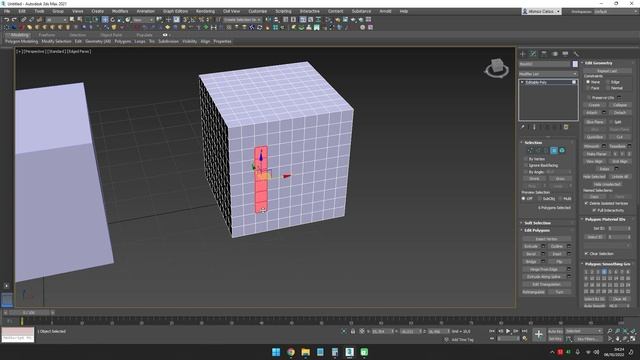Screen dimensions: 640x360
Task: Select the Normal constraint radio button
Action: click(609, 88)
